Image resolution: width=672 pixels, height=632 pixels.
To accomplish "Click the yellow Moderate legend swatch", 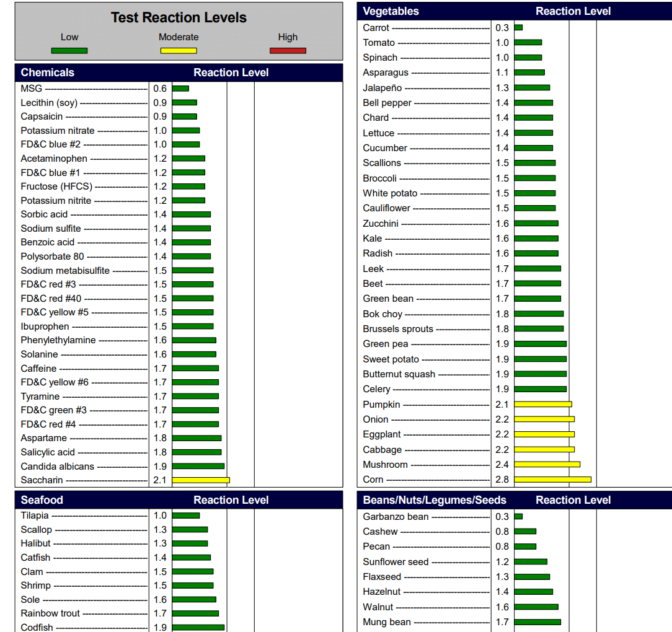I will tap(179, 51).
